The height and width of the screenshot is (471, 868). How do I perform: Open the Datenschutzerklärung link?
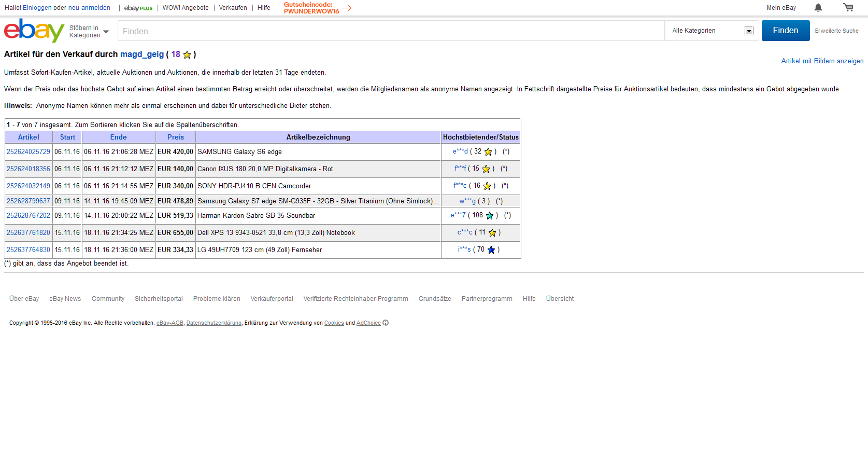(214, 323)
